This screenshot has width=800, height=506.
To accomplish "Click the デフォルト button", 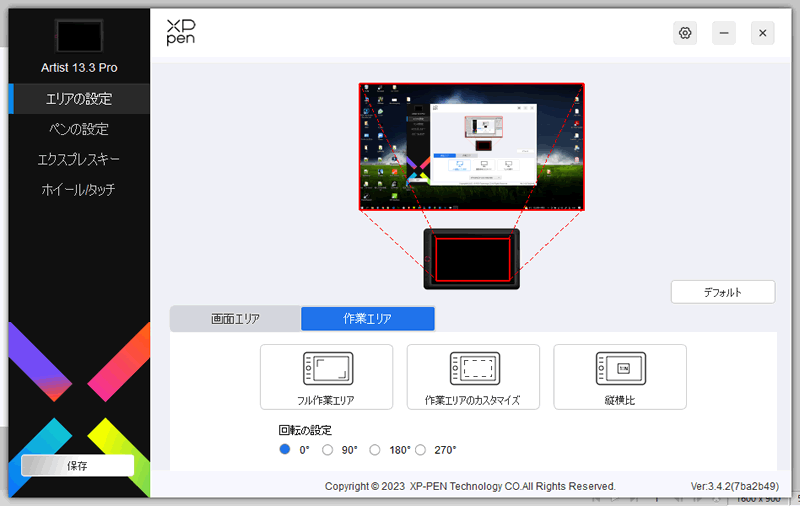I will pyautogui.click(x=723, y=292).
